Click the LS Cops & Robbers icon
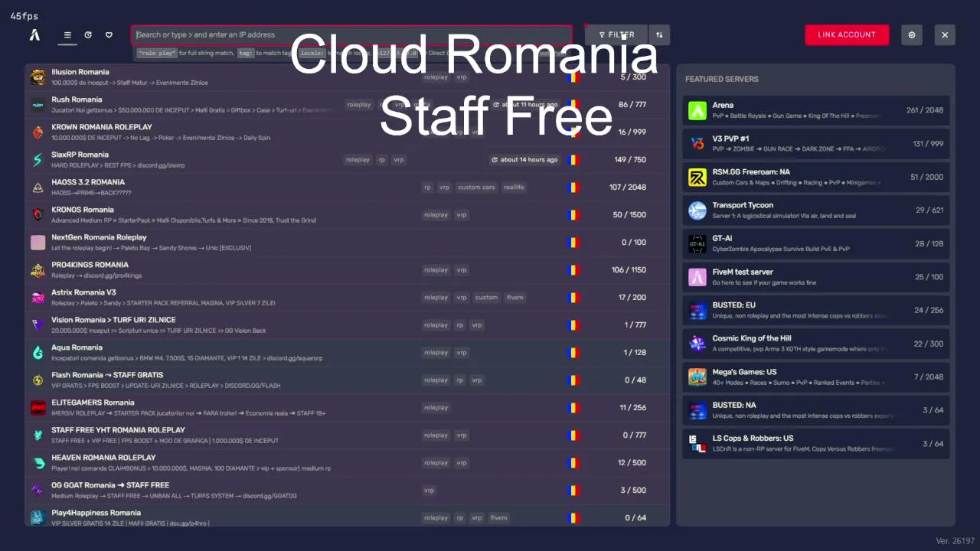The image size is (980, 551). 697,443
